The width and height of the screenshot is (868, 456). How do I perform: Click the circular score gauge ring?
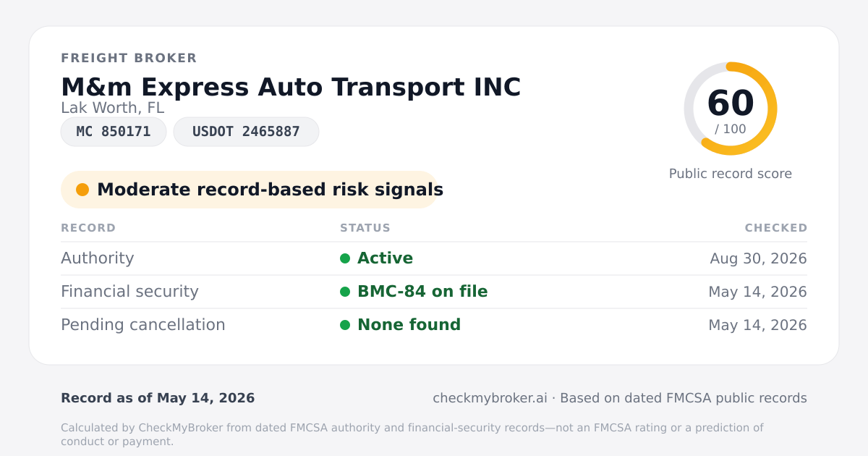click(x=731, y=109)
